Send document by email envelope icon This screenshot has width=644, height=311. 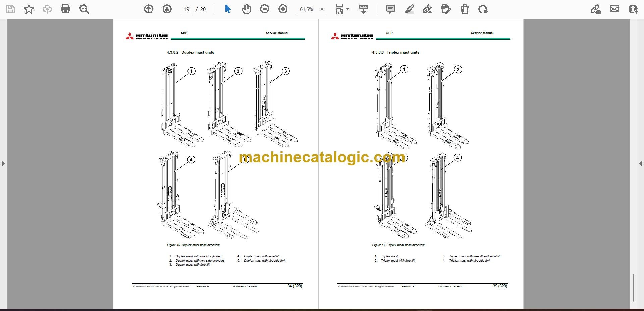tap(614, 9)
